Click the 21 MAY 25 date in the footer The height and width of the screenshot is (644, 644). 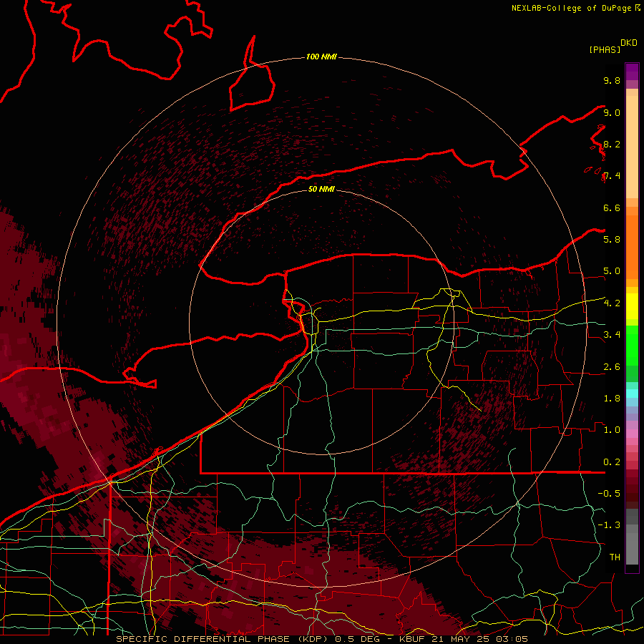pyautogui.click(x=462, y=639)
